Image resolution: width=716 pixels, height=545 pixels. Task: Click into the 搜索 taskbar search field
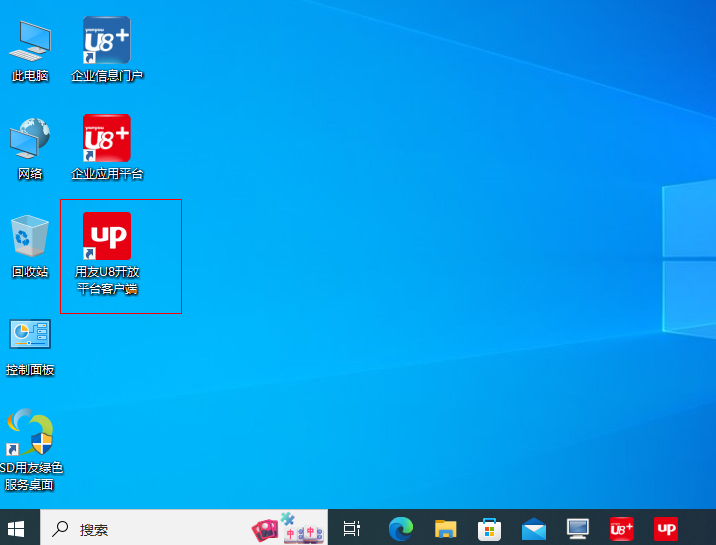150,529
